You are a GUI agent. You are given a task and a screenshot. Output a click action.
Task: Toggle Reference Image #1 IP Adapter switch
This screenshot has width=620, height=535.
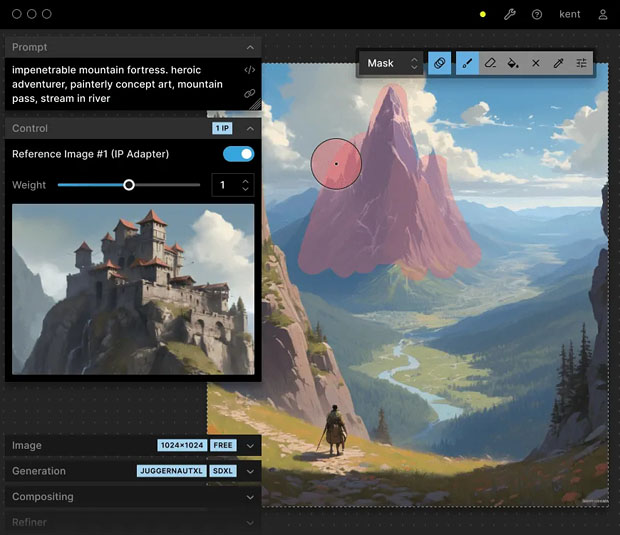(x=238, y=154)
